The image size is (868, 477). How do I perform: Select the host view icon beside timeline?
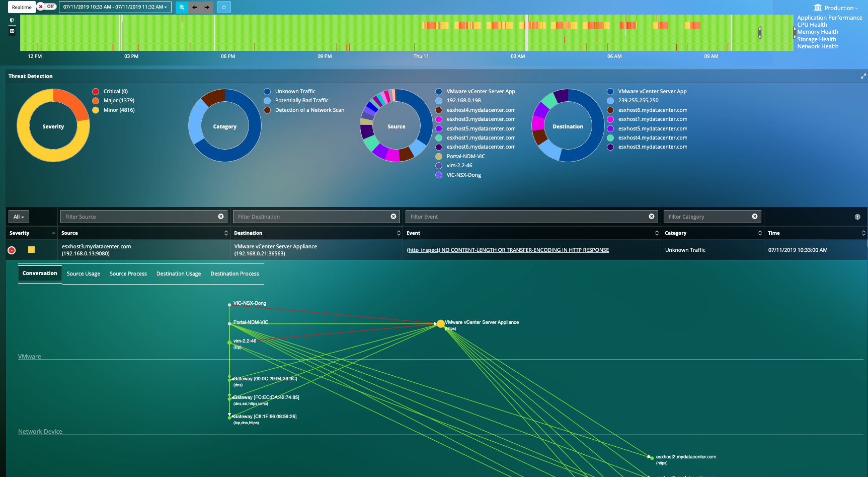12,31
